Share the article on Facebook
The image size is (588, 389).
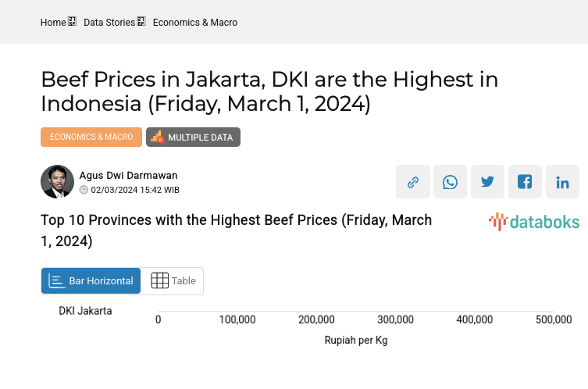[526, 182]
